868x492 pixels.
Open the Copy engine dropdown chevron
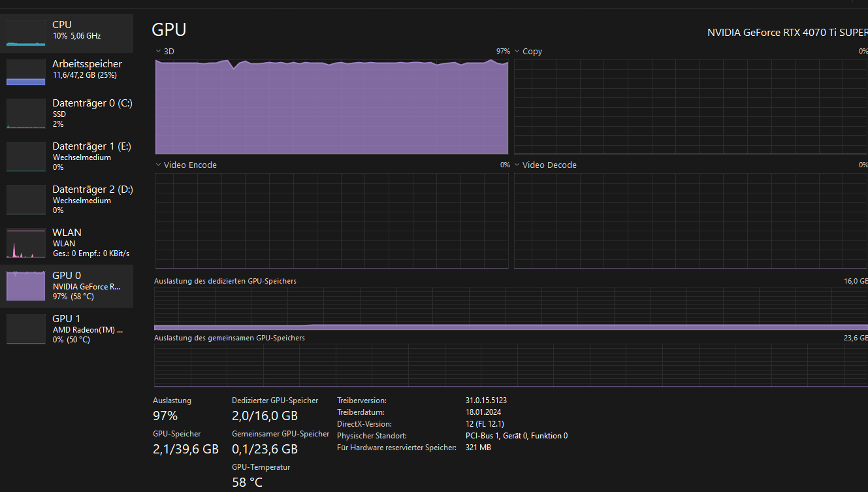pyautogui.click(x=517, y=51)
